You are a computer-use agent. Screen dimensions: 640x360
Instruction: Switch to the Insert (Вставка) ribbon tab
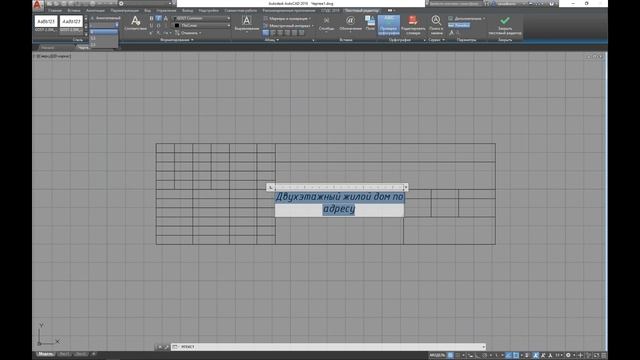[x=74, y=11]
